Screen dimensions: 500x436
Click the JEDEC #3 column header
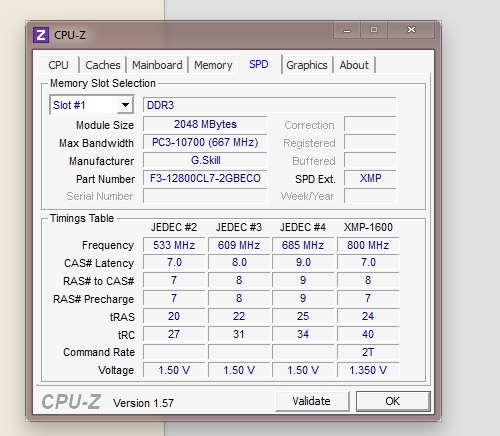tap(239, 227)
